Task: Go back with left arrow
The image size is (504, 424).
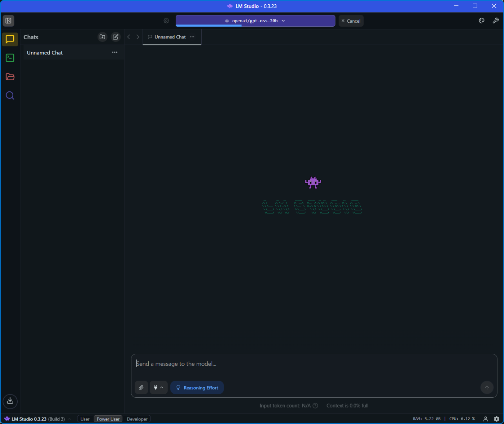Action: pyautogui.click(x=129, y=37)
